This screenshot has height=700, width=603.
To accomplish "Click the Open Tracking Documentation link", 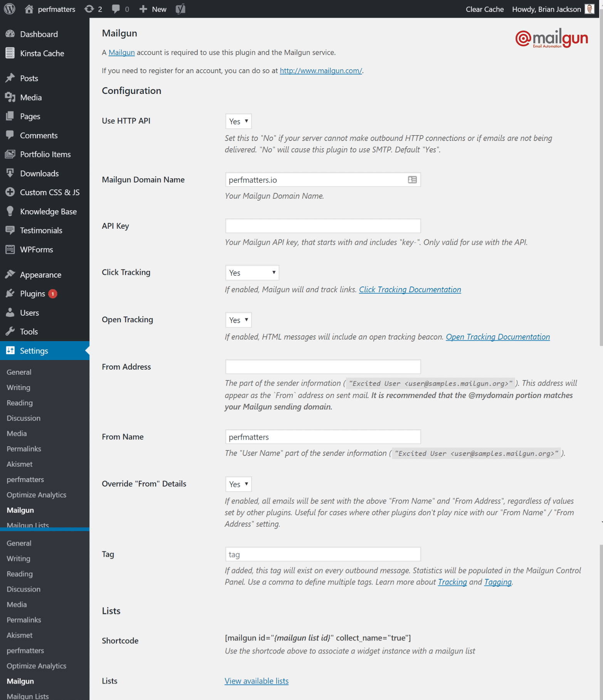I will coord(497,337).
